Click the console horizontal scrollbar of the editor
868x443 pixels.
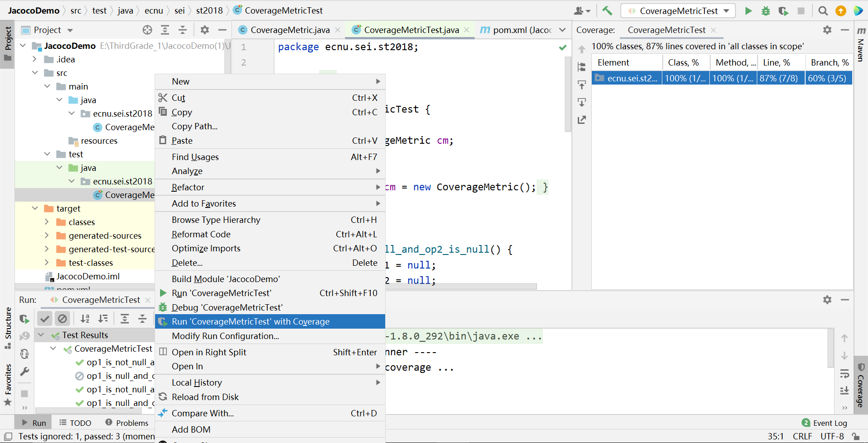point(461,286)
